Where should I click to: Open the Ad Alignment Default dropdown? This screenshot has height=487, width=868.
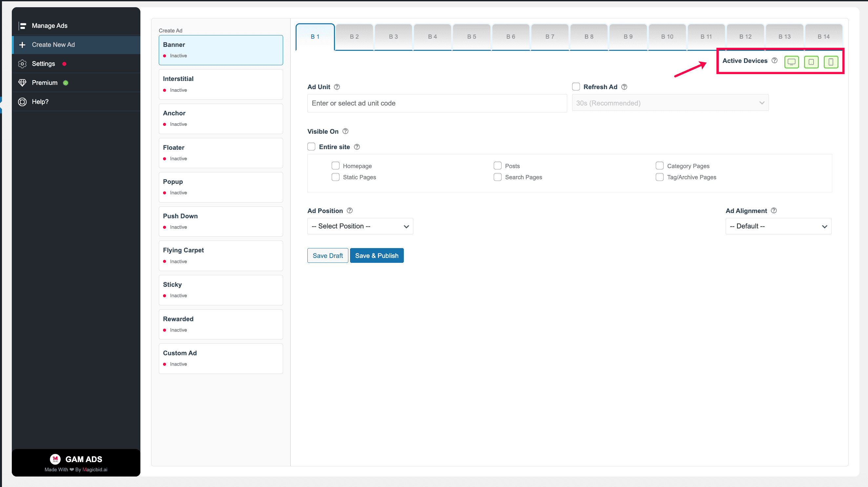(778, 226)
